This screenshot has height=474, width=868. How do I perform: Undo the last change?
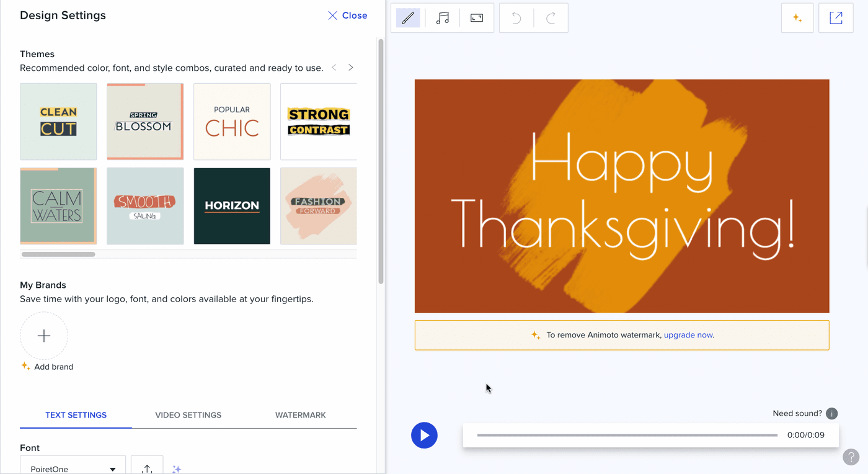coord(516,18)
